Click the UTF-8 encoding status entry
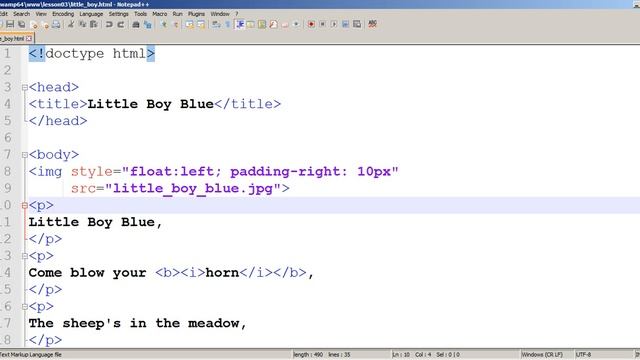The width and height of the screenshot is (640, 360). pos(583,355)
